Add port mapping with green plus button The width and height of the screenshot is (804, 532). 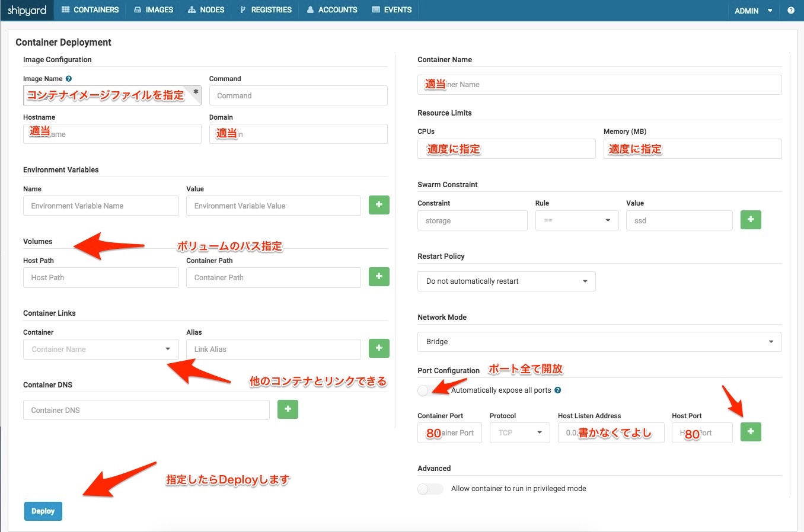tap(751, 432)
